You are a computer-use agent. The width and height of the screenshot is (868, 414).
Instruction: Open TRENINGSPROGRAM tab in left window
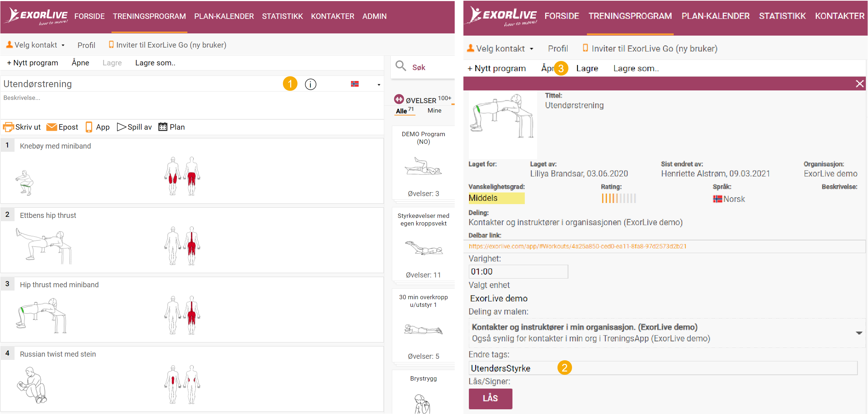[x=149, y=16]
